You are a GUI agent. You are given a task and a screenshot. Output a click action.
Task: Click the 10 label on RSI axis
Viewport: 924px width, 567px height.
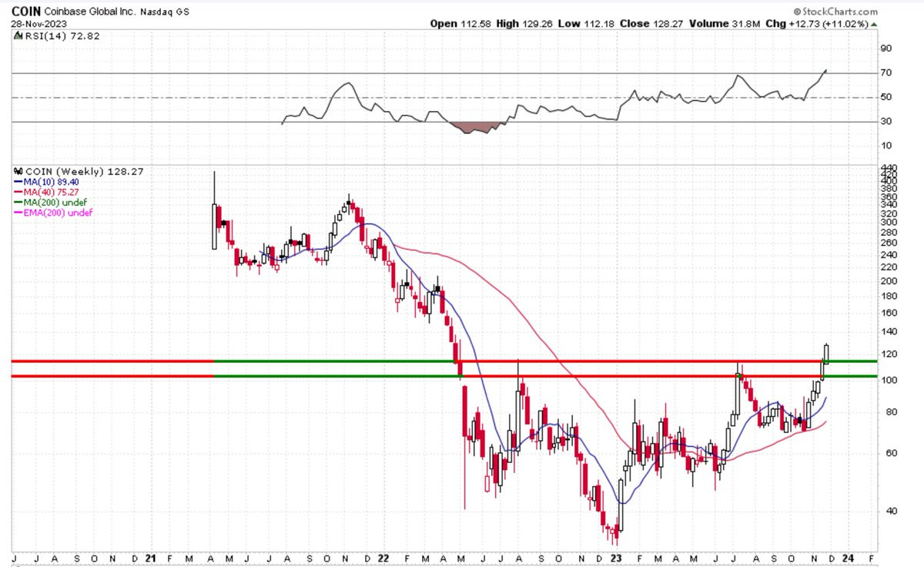click(886, 146)
